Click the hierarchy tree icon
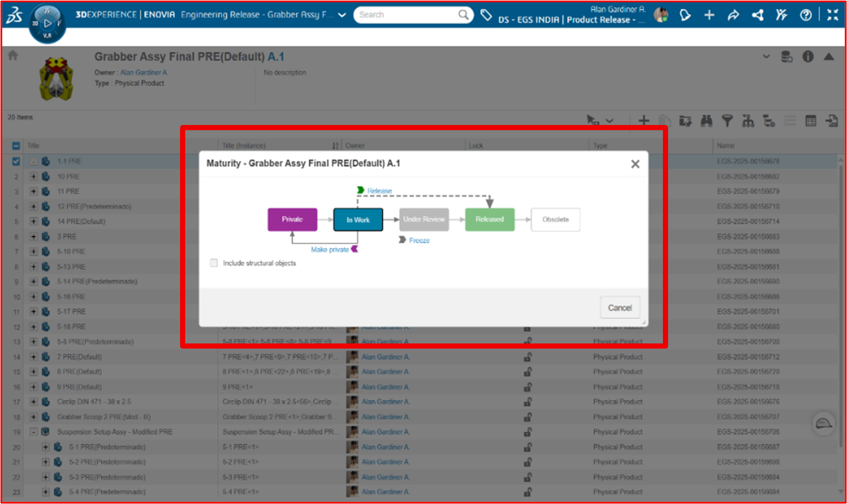This screenshot has width=847, height=504. (x=748, y=120)
